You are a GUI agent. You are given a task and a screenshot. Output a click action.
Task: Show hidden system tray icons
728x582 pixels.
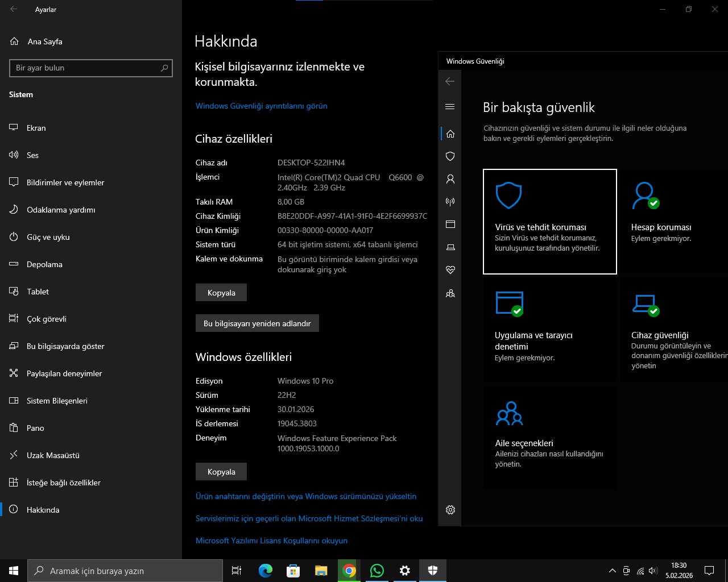tap(612, 571)
